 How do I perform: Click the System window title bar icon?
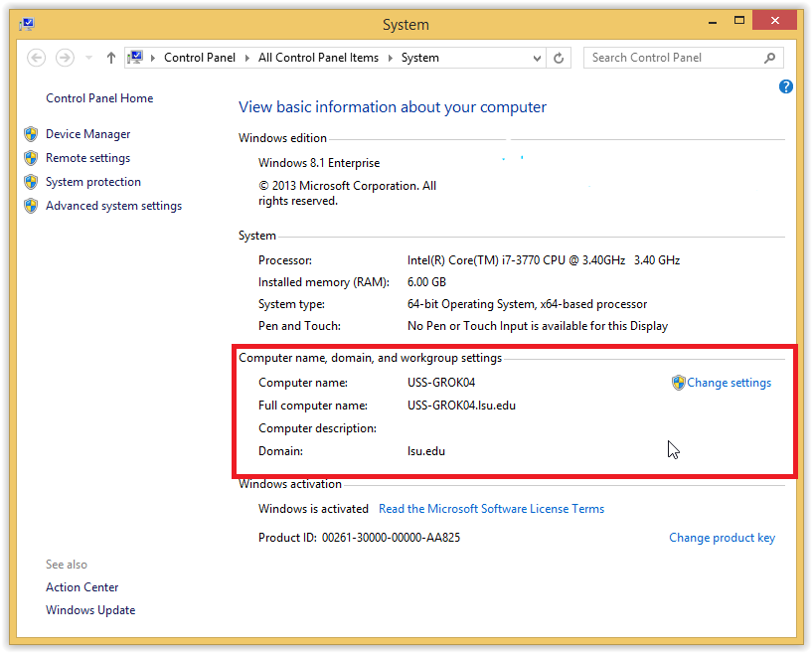(27, 24)
